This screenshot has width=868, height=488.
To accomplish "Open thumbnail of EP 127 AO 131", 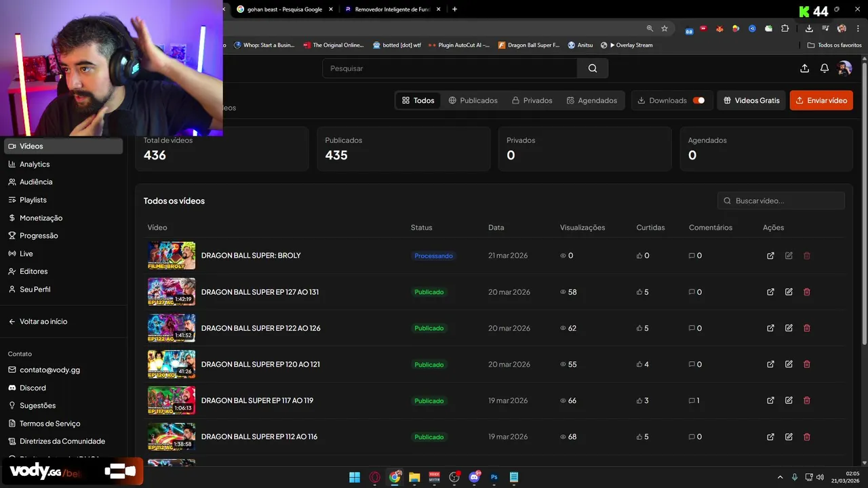I will (x=172, y=292).
